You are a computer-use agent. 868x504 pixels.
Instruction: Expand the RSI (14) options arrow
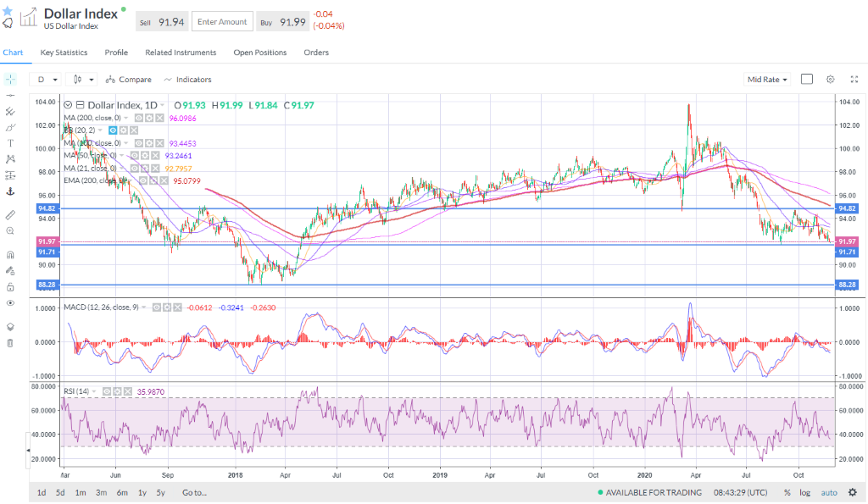tap(95, 391)
